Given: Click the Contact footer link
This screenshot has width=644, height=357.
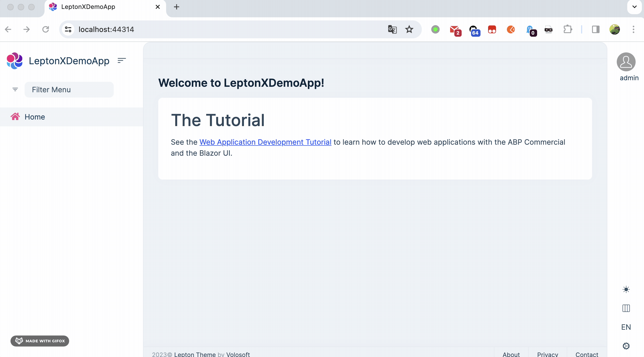Looking at the screenshot, I should point(587,354).
